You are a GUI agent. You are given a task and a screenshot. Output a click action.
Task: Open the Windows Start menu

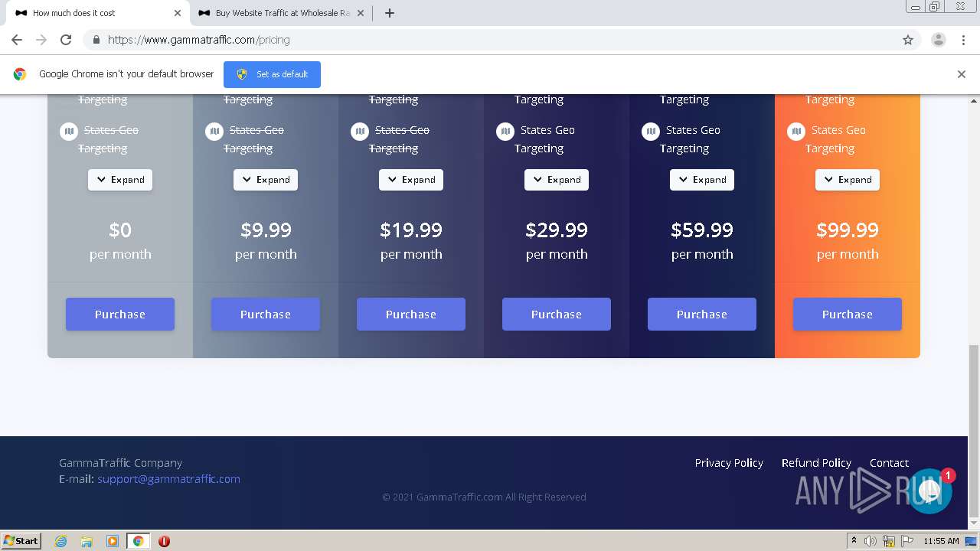click(x=21, y=541)
